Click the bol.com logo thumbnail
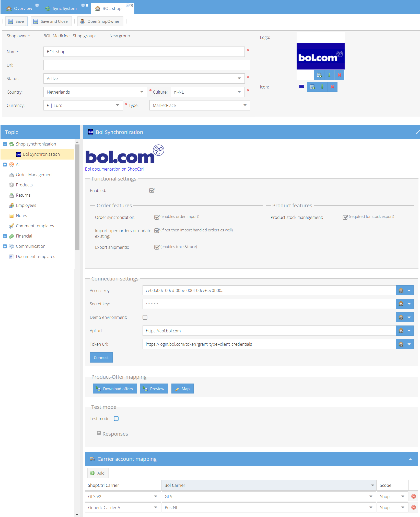 point(320,56)
